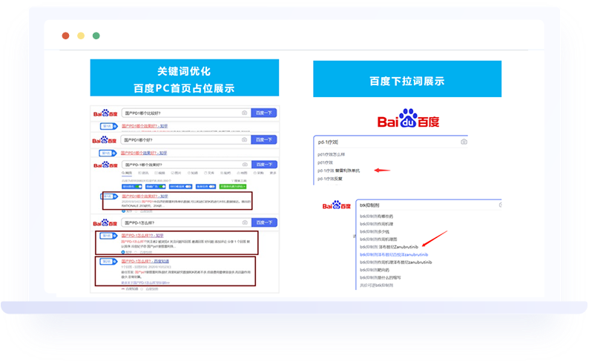Click 百度一下 button for '国产PD1哪个比较好?'
The width and height of the screenshot is (589, 364).
coord(263,113)
